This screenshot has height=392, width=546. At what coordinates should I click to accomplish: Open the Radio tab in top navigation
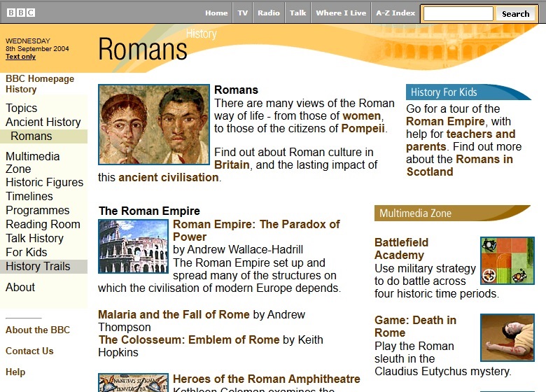pos(268,13)
